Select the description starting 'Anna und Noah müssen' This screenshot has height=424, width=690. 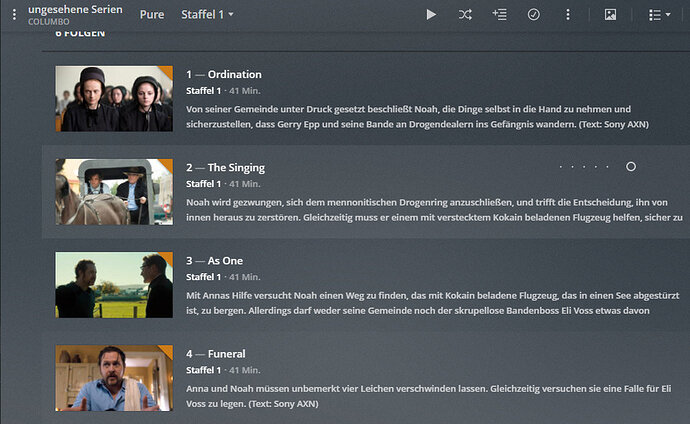coord(429,396)
